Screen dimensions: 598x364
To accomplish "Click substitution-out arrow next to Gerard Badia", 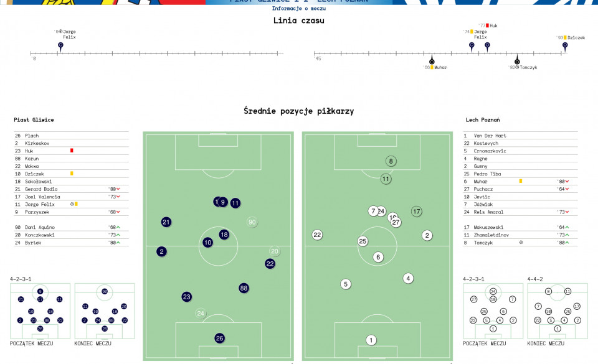I will coord(118,189).
